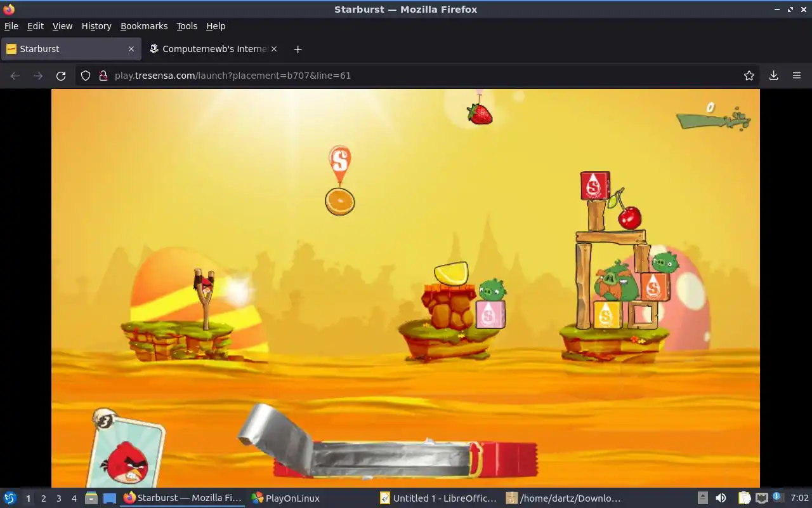Click the red cherry on the tower
The image size is (812, 508).
629,217
